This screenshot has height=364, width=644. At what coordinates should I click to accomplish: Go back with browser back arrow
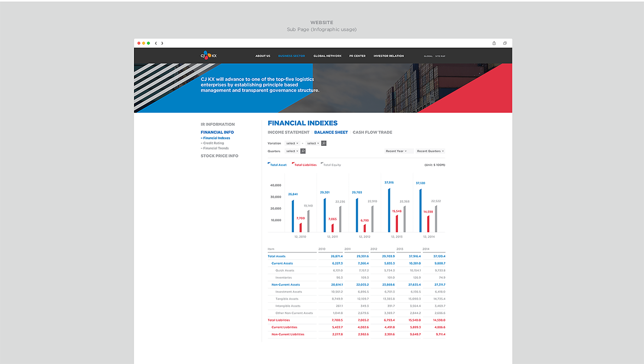click(156, 43)
